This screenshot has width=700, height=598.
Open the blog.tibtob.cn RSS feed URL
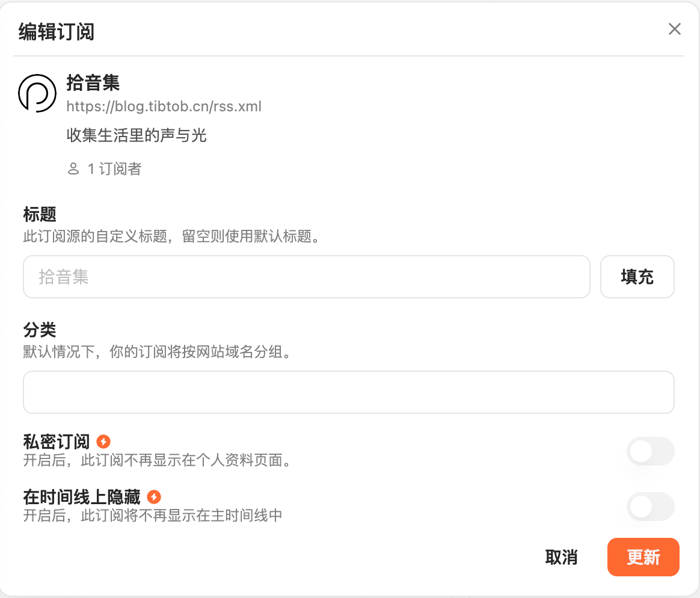tap(164, 106)
